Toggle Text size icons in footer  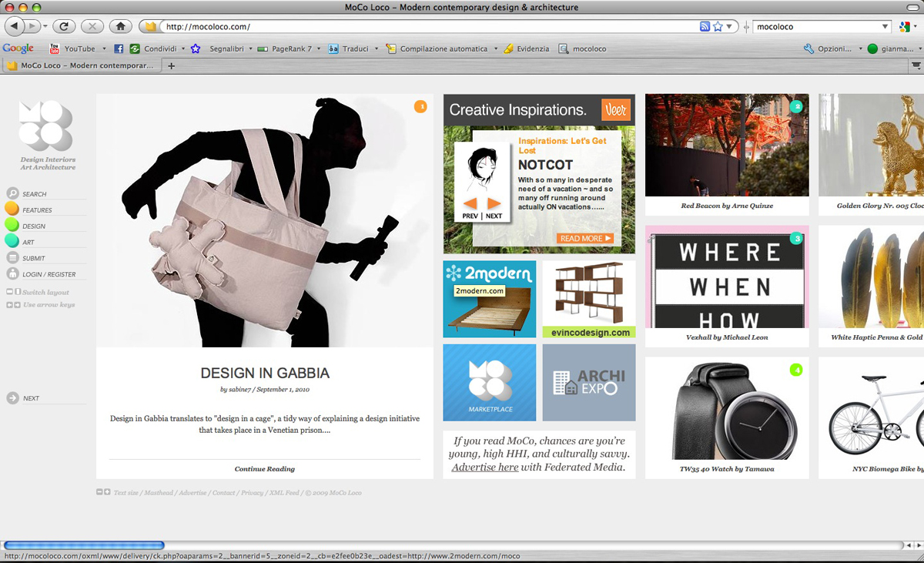pyautogui.click(x=103, y=492)
